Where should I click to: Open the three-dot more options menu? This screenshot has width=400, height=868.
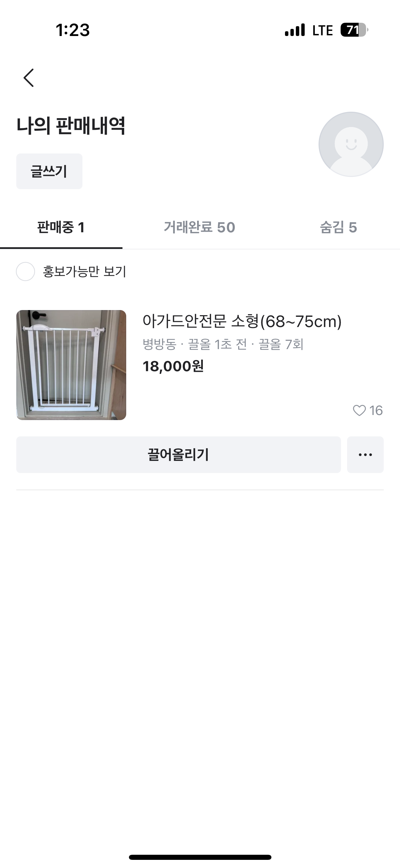click(365, 454)
